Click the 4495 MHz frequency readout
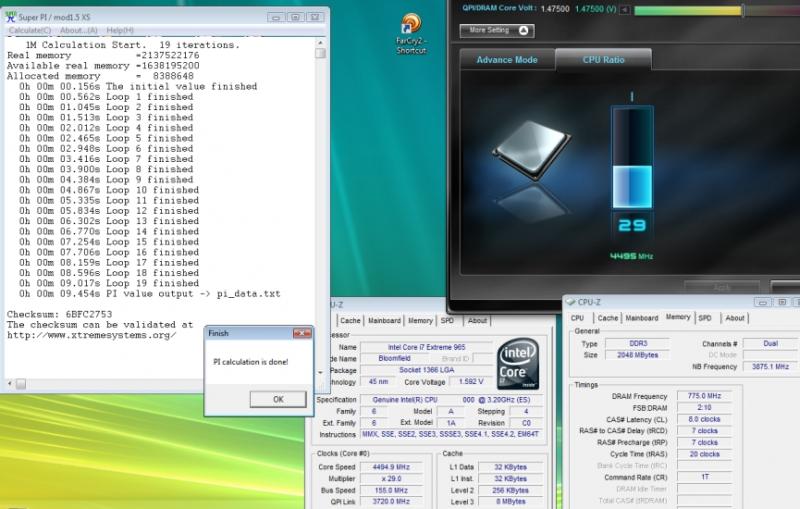The width and height of the screenshot is (800, 509). [632, 256]
